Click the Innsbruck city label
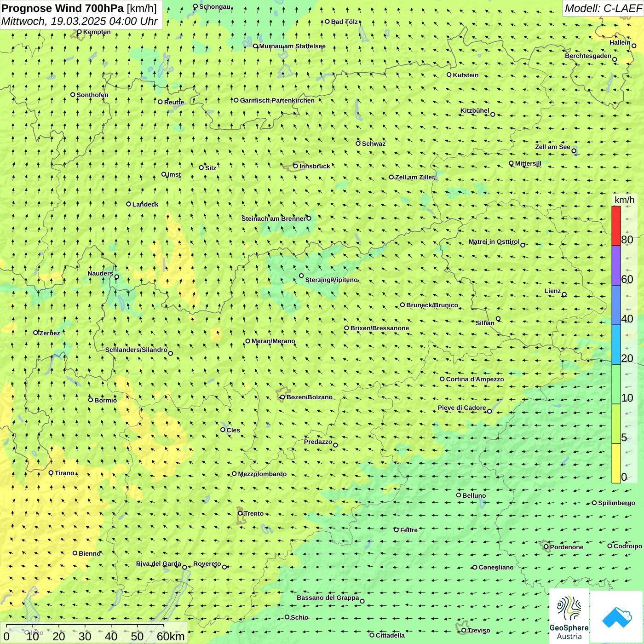 pos(315,166)
